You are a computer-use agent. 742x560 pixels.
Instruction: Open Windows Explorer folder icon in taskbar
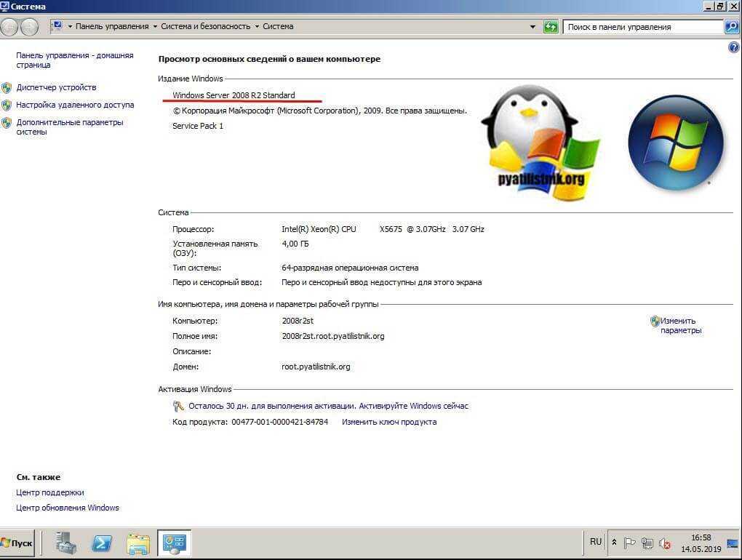coord(137,543)
